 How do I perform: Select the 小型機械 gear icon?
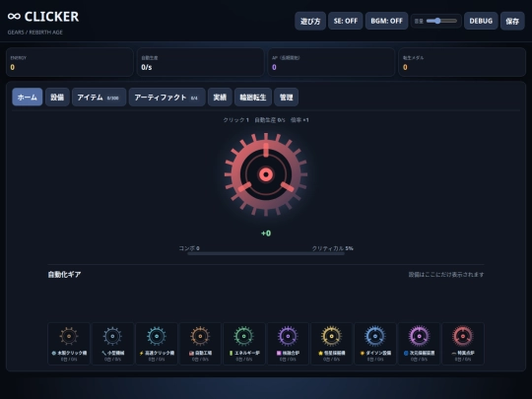coord(112,336)
